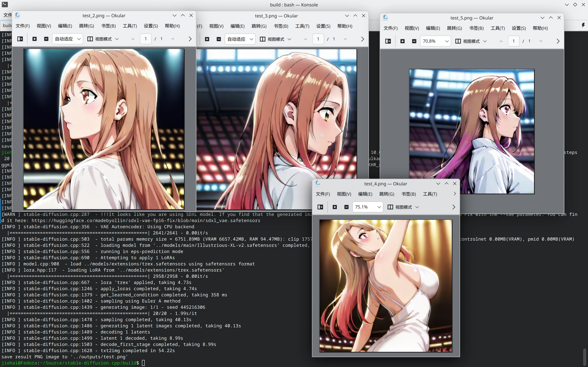Click page number field in test_5.png toolbar
Image resolution: width=588 pixels, height=367 pixels.
513,41
